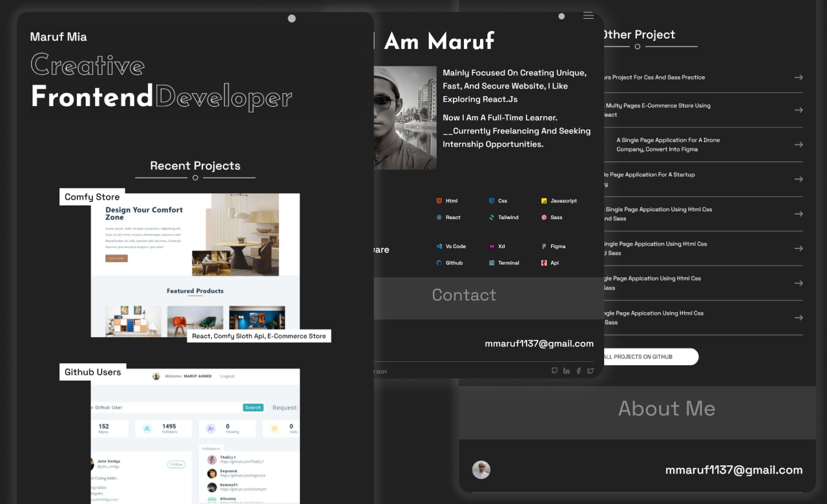827x504 pixels.
Task: Click follower Degreeck in the list
Action: pyautogui.click(x=235, y=473)
